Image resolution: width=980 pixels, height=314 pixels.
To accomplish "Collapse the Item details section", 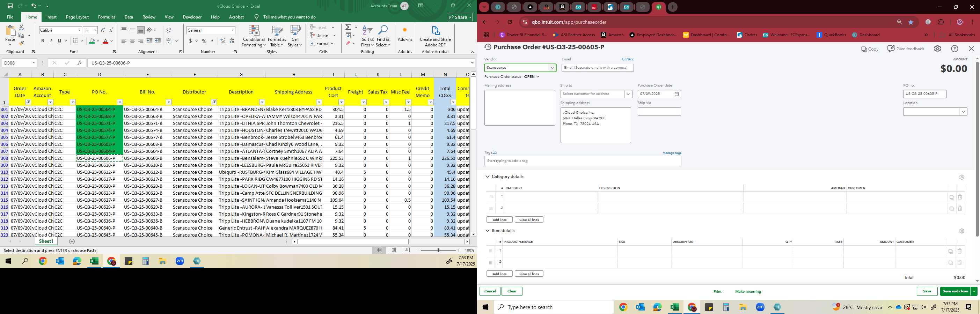I will click(487, 231).
